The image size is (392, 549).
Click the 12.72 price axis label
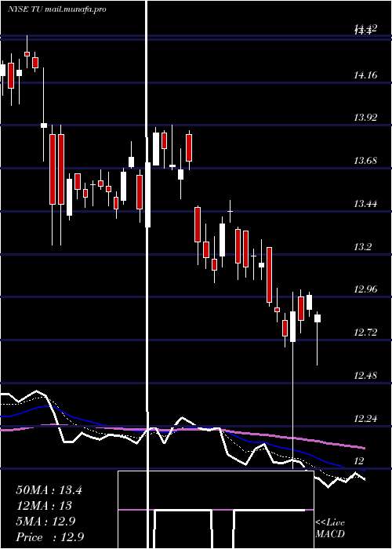(365, 332)
